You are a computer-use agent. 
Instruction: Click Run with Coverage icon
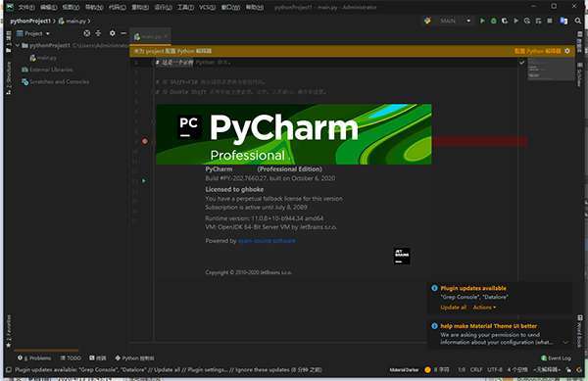coord(505,21)
